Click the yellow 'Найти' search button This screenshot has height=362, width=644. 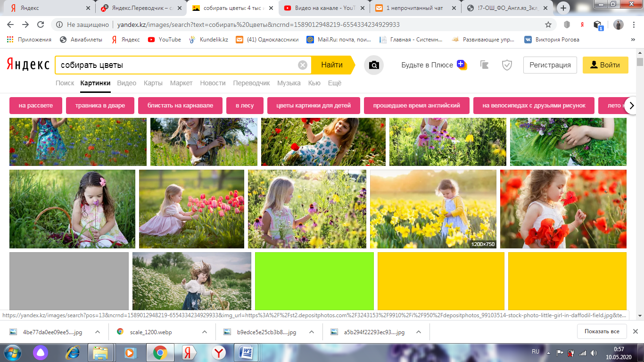point(332,65)
